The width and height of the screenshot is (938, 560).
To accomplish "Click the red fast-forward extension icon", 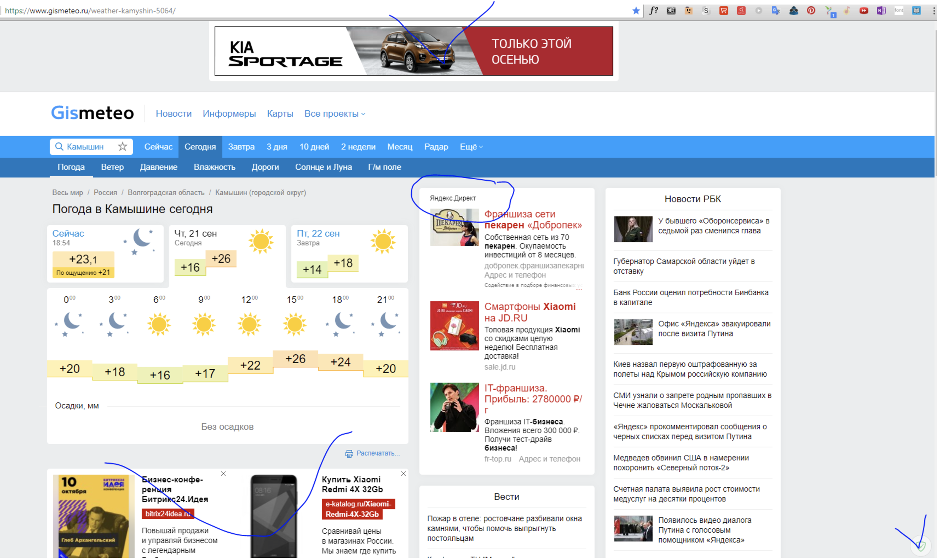I will 864,11.
